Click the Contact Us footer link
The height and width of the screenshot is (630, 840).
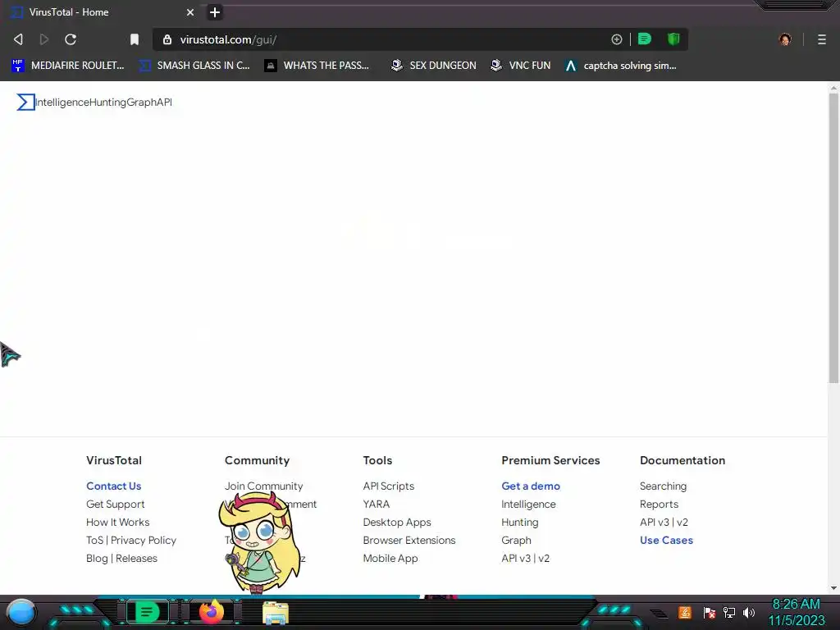click(x=113, y=486)
